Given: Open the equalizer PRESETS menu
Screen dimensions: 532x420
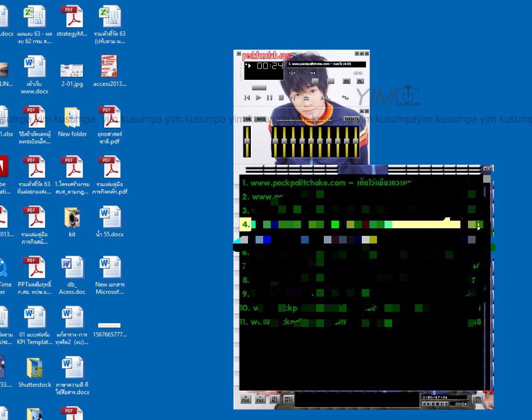Looking at the screenshot, I should tap(351, 119).
